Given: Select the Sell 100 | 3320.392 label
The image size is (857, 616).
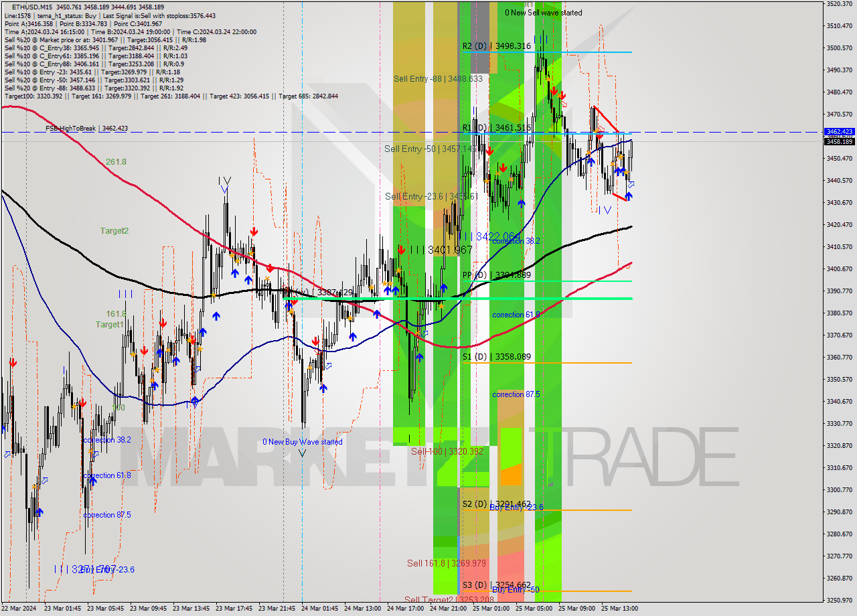Looking at the screenshot, I should 447,452.
